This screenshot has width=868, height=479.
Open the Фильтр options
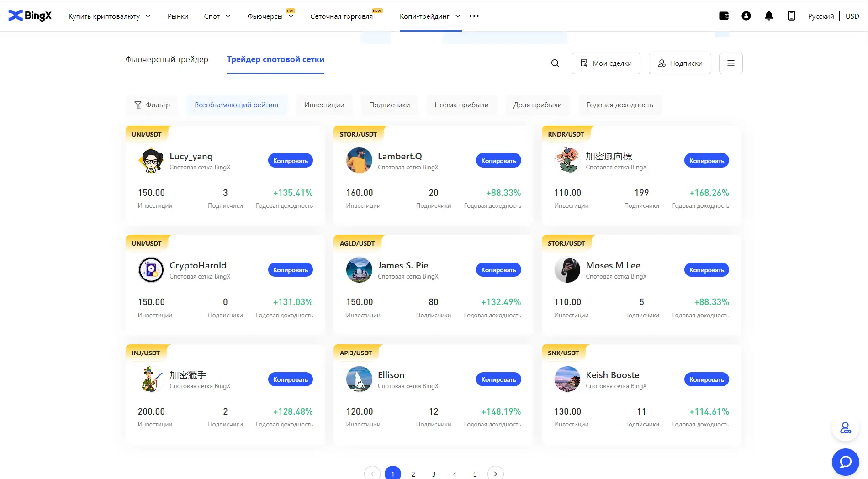(152, 105)
